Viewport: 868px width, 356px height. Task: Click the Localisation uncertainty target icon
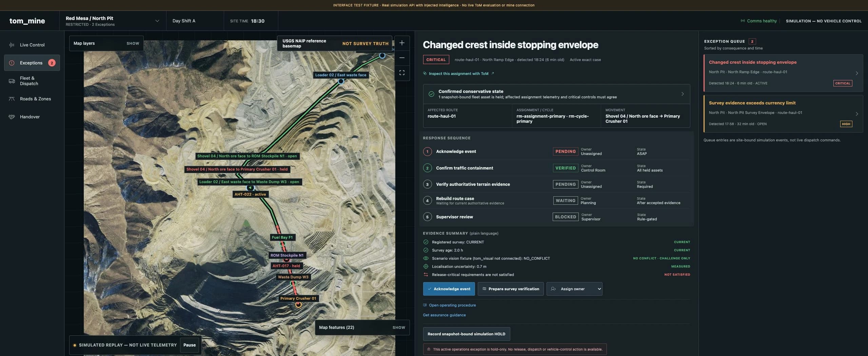click(426, 266)
